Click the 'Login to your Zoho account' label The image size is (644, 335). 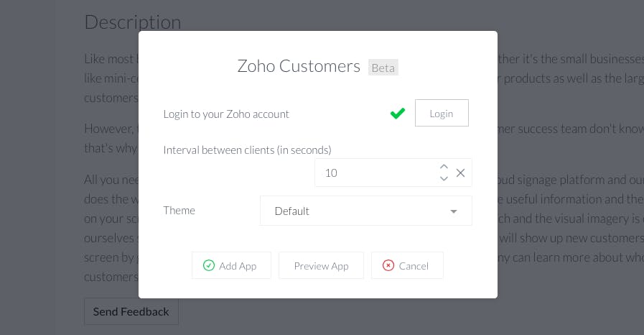pos(226,114)
